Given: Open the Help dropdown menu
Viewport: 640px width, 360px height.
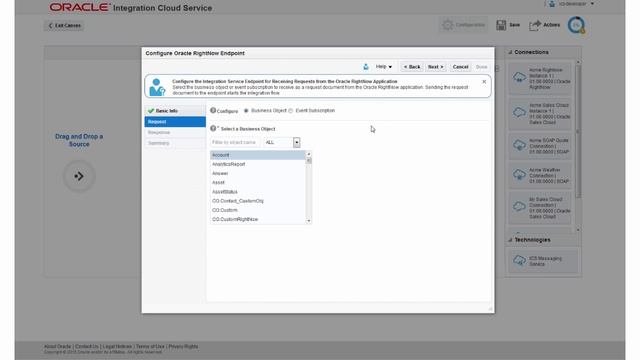Looking at the screenshot, I should point(384,67).
